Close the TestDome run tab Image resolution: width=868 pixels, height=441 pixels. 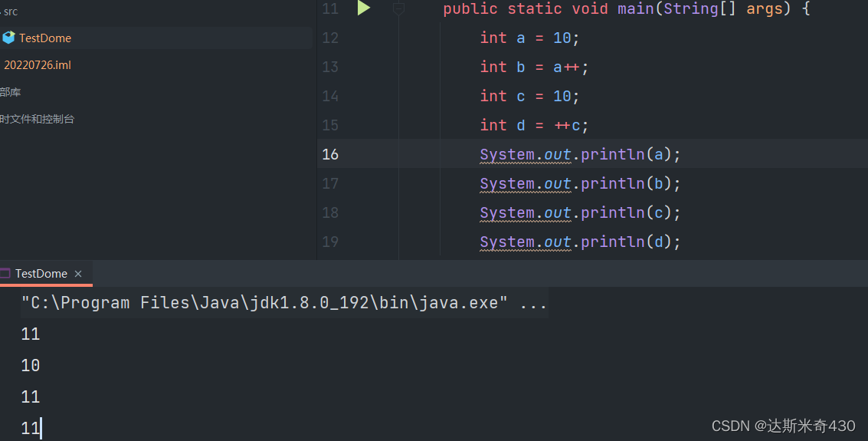78,274
